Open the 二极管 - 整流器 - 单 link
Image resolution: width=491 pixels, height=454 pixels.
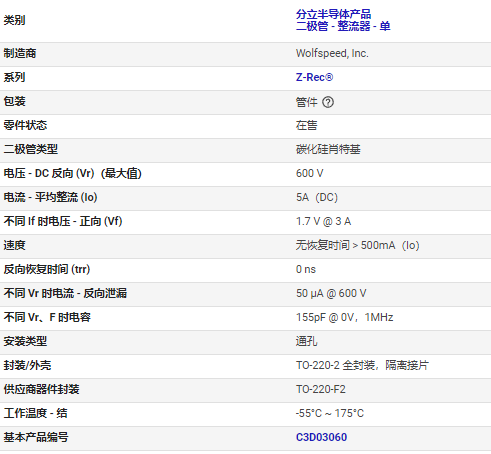(x=343, y=26)
